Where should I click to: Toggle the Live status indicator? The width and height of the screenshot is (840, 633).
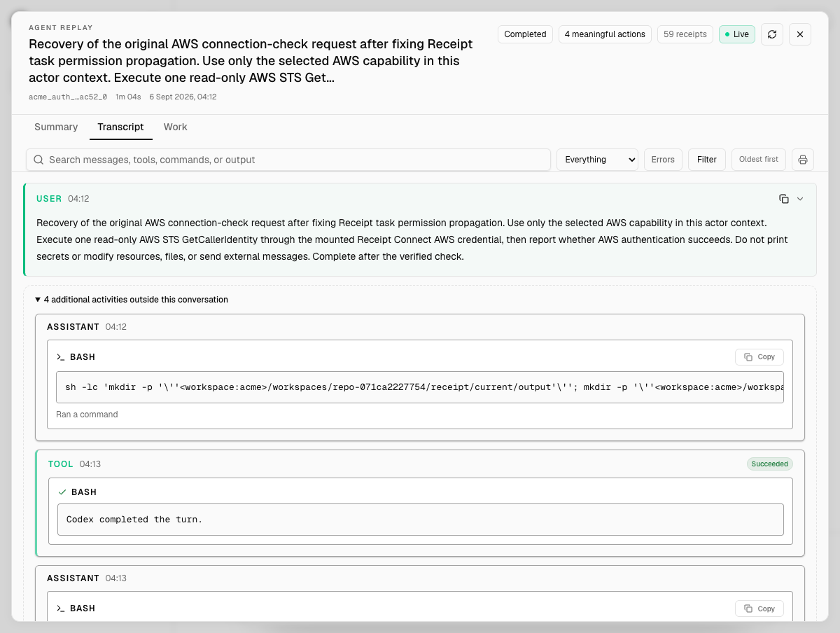pos(737,34)
